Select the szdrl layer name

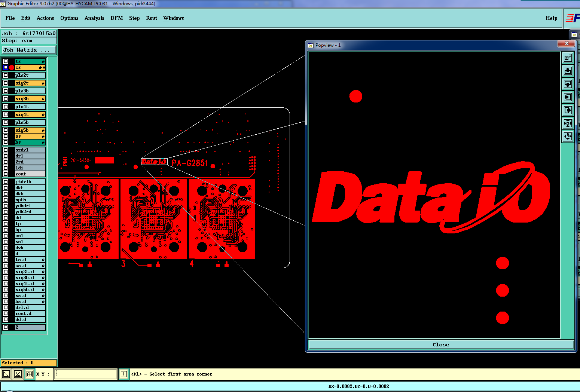[x=30, y=150]
